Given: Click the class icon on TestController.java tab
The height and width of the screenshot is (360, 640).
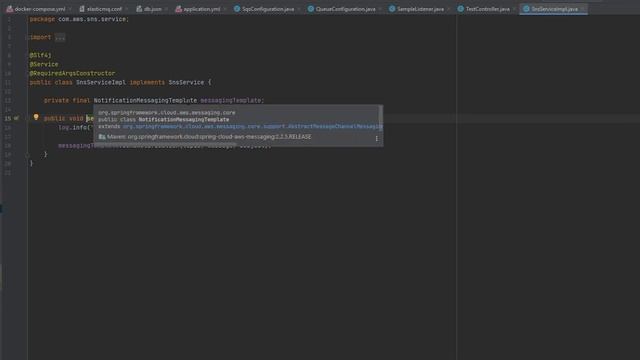Looking at the screenshot, I should point(460,9).
